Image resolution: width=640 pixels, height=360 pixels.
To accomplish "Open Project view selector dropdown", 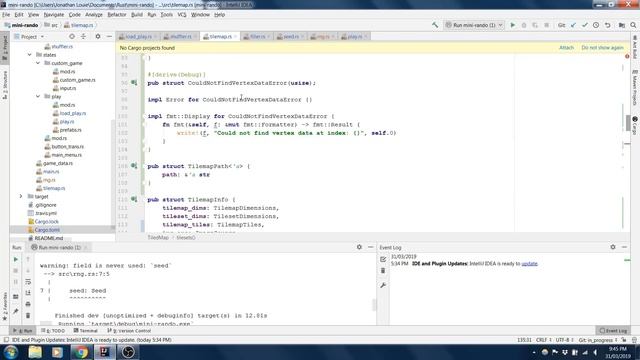I will tap(29, 37).
